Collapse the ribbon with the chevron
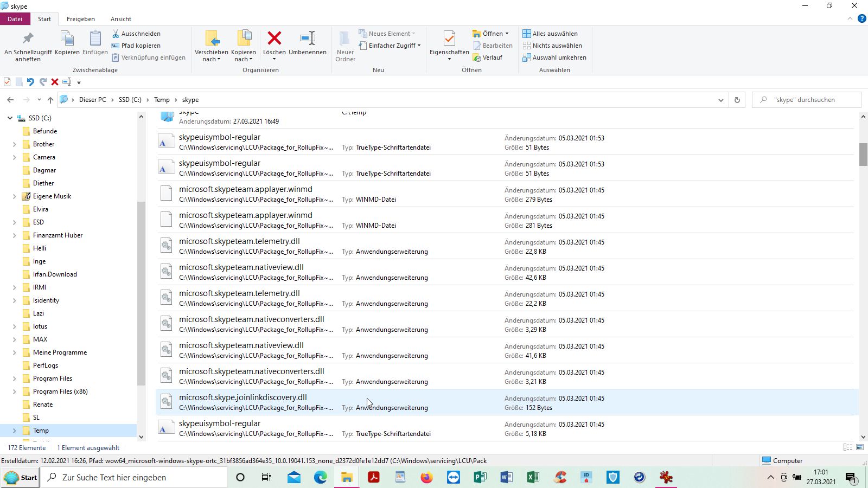Image resolution: width=868 pixels, height=488 pixels. [x=850, y=18]
